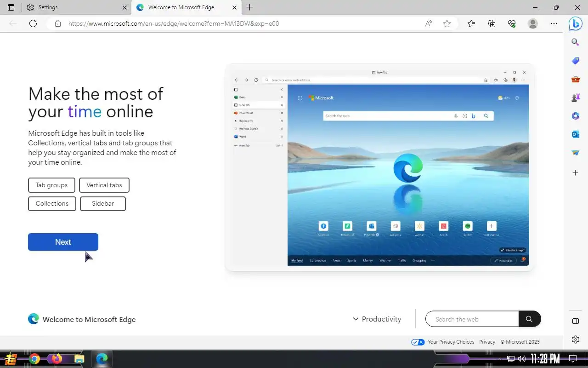Open the notification center icon
Viewport: 588px width, 368px height.
[x=573, y=359]
